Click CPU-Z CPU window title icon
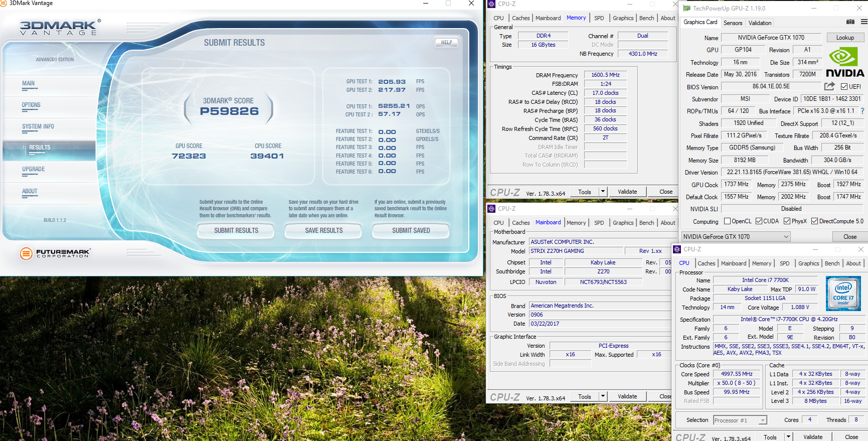Screen dimensions: 868x441 click(x=677, y=249)
